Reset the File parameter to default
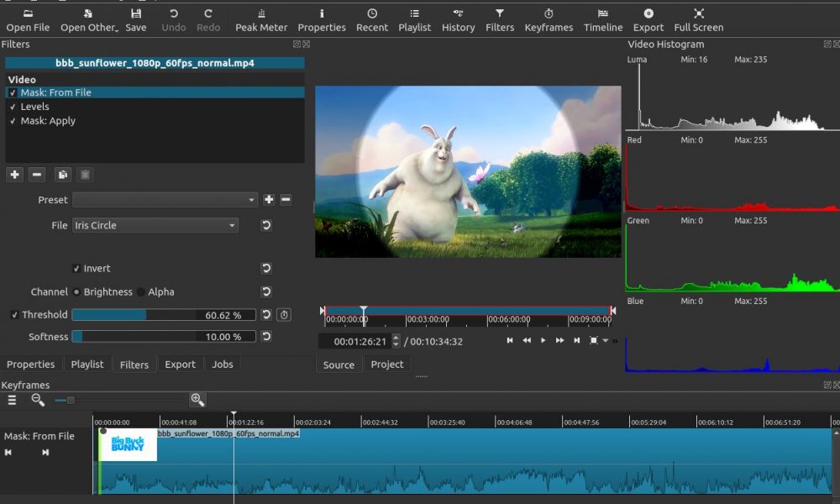Image resolution: width=840 pixels, height=504 pixels. pos(266,225)
